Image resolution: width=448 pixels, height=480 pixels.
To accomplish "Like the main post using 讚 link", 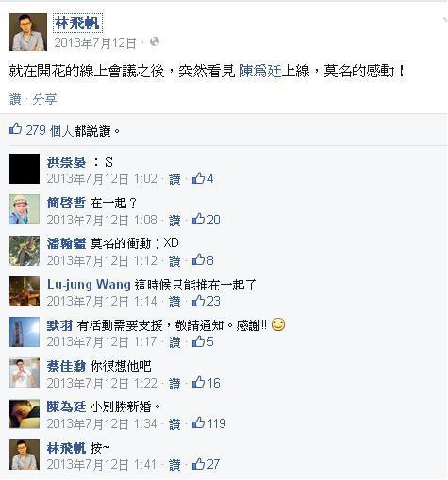I will pyautogui.click(x=15, y=99).
